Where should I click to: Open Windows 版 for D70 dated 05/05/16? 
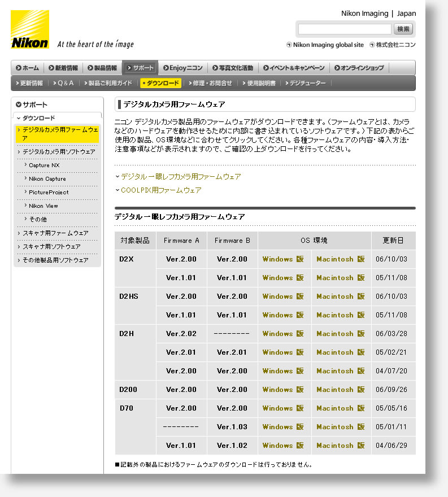(x=283, y=408)
